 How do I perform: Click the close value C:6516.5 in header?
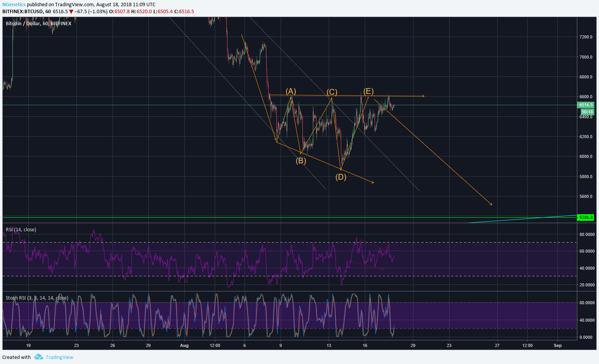coord(184,12)
